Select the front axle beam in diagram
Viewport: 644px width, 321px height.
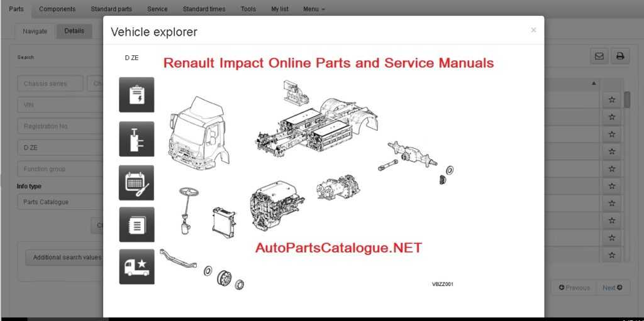tap(178, 259)
